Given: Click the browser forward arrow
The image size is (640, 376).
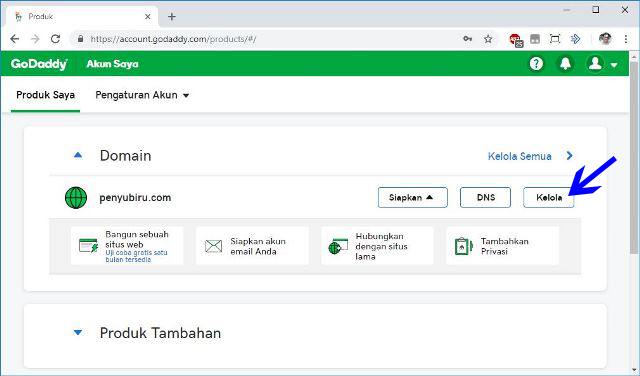Looking at the screenshot, I should pyautogui.click(x=35, y=39).
